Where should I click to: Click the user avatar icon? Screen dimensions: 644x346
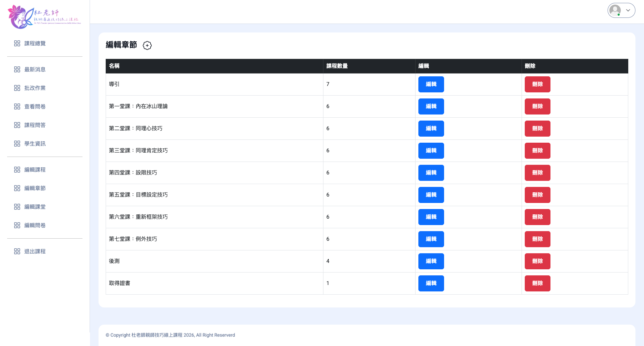click(x=615, y=10)
